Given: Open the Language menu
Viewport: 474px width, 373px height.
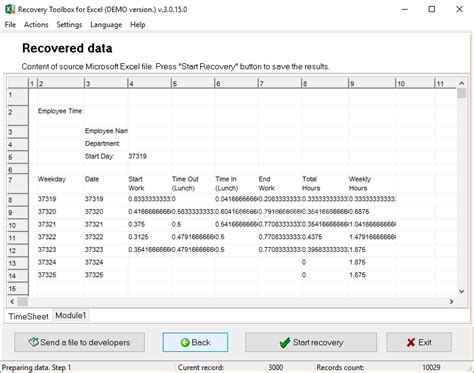Looking at the screenshot, I should (106, 25).
